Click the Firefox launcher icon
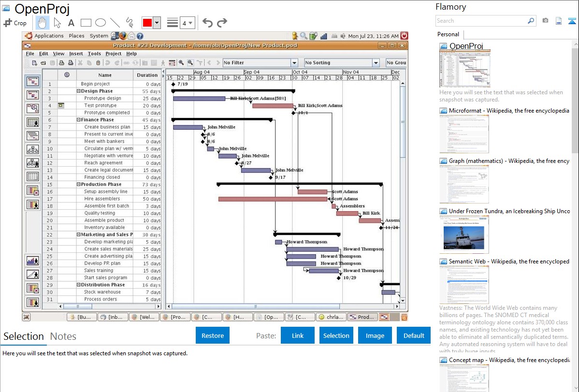 (123, 36)
